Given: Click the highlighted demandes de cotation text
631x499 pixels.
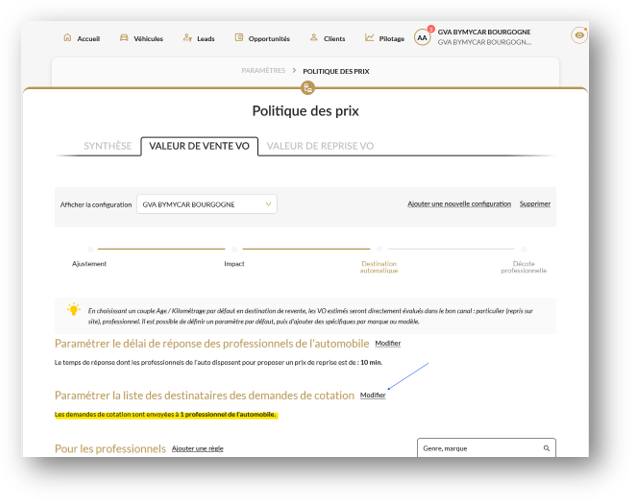Looking at the screenshot, I should point(166,414).
